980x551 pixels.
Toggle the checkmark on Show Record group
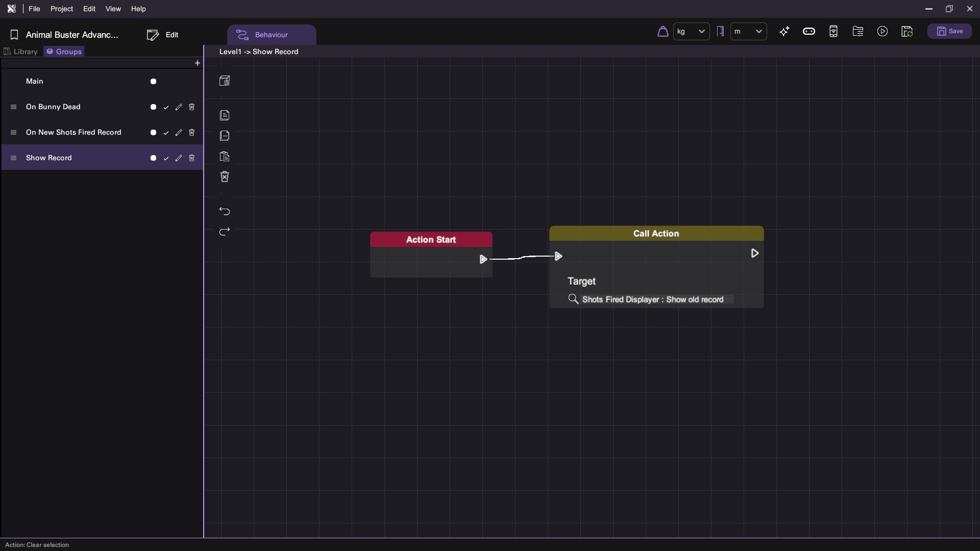[166, 158]
